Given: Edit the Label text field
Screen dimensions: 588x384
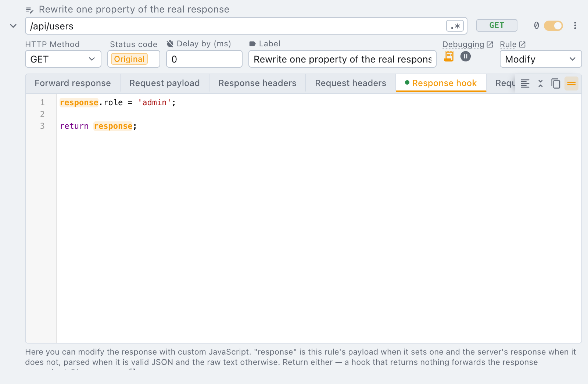Looking at the screenshot, I should [343, 59].
